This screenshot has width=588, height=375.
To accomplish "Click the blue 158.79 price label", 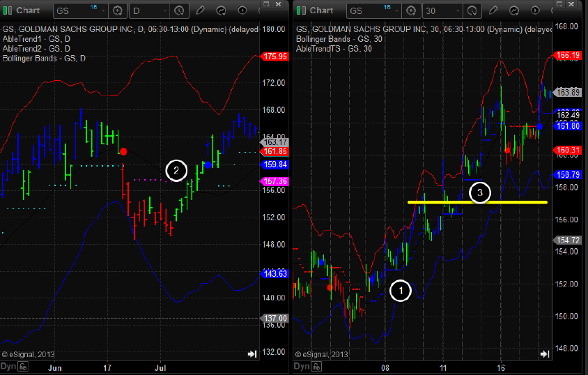I will pos(567,175).
